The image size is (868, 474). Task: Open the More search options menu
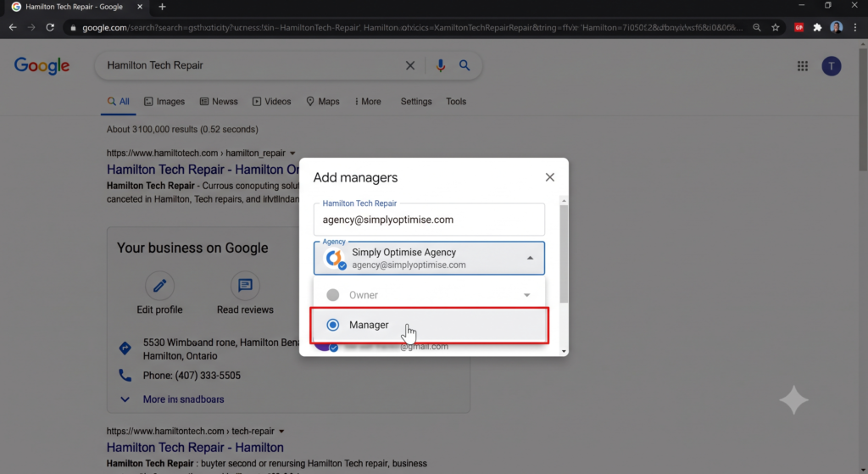368,102
